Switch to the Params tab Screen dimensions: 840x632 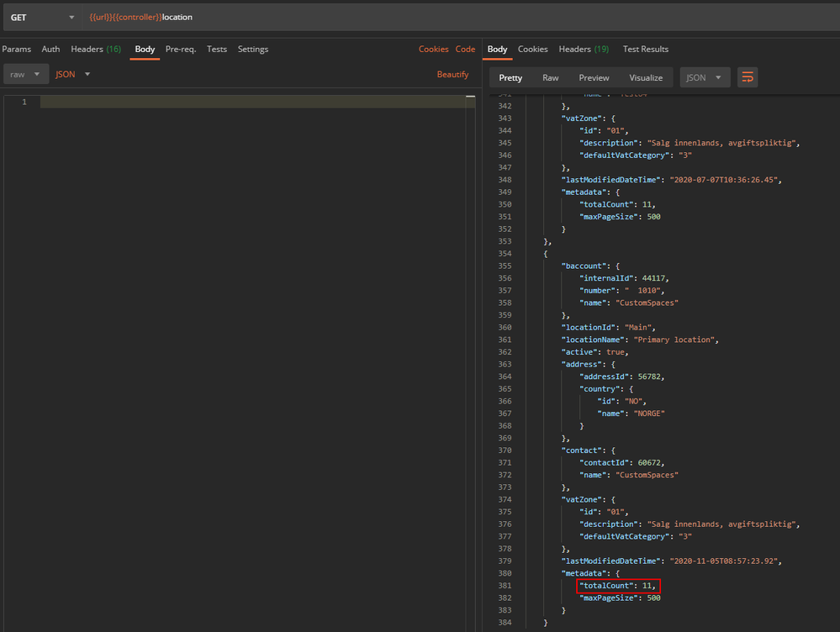click(x=16, y=49)
